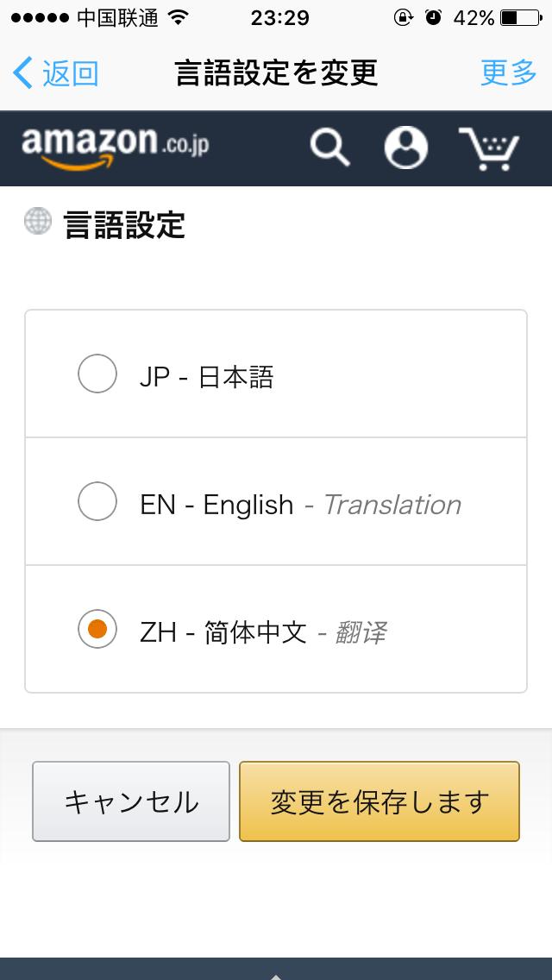The width and height of the screenshot is (552, 980).
Task: Click the 言語設定を変更 title text
Action: point(276,74)
